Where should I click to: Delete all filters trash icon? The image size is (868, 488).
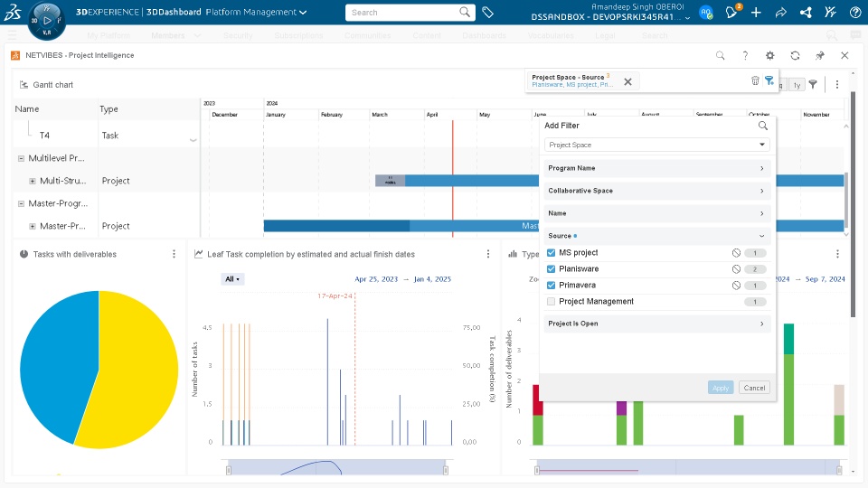click(x=755, y=80)
